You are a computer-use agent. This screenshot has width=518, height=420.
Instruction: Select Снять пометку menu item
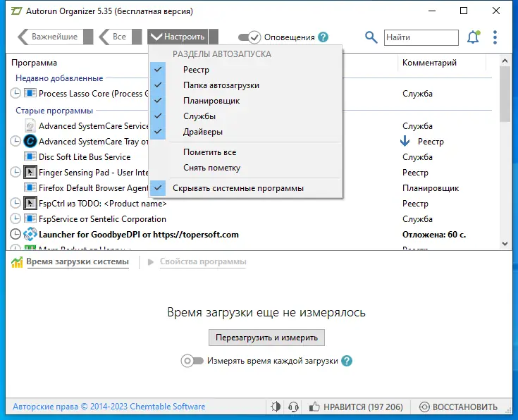(x=211, y=168)
